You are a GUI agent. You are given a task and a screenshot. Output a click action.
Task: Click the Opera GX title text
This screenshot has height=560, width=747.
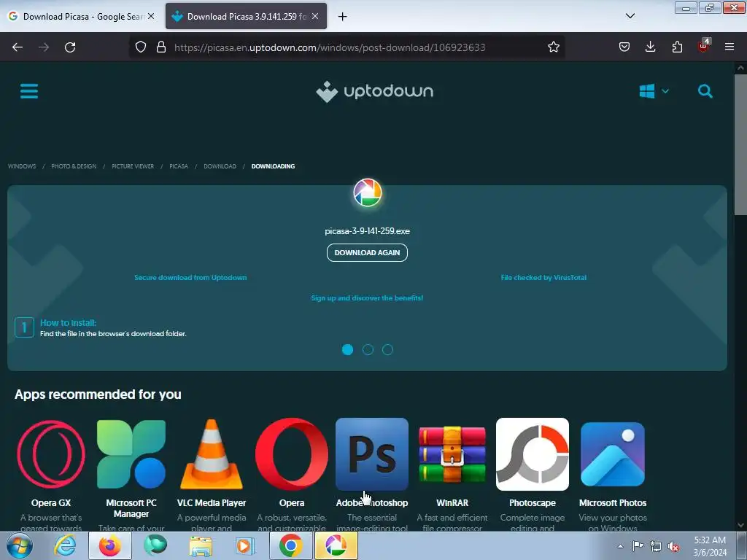tap(51, 503)
